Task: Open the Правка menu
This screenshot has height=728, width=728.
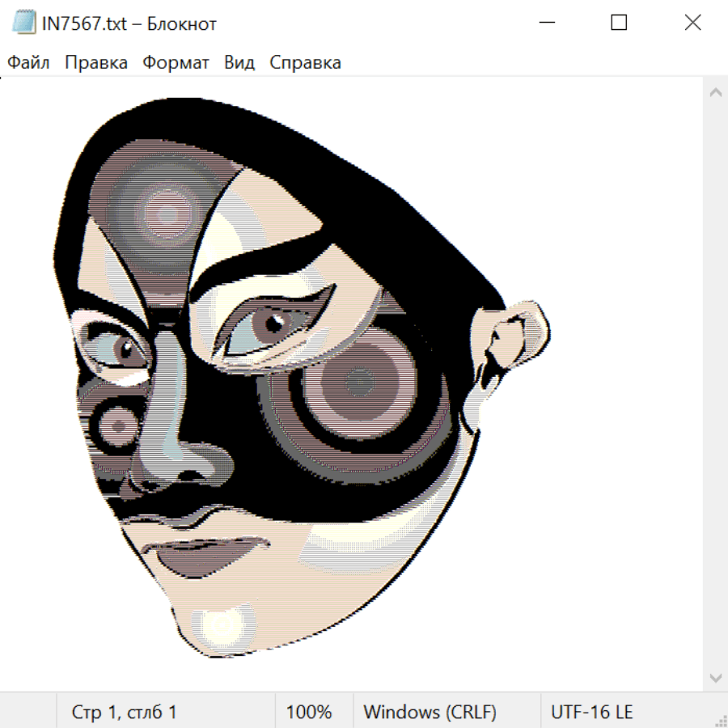Action: [96, 63]
